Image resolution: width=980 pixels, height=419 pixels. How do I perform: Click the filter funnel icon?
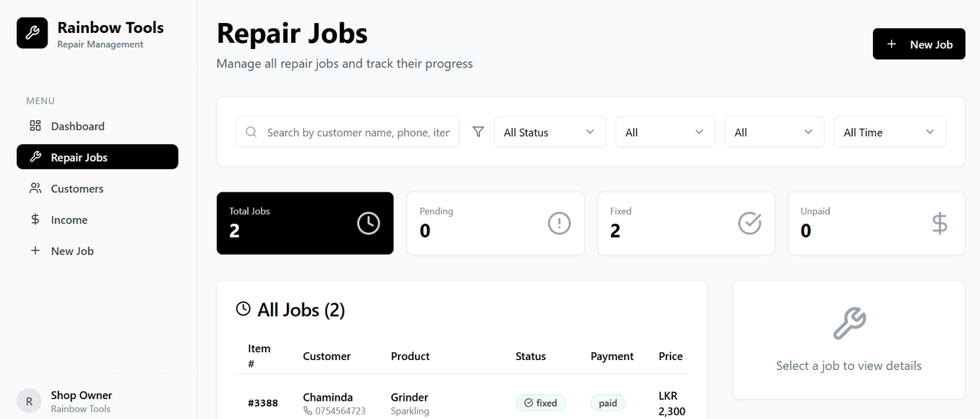479,132
